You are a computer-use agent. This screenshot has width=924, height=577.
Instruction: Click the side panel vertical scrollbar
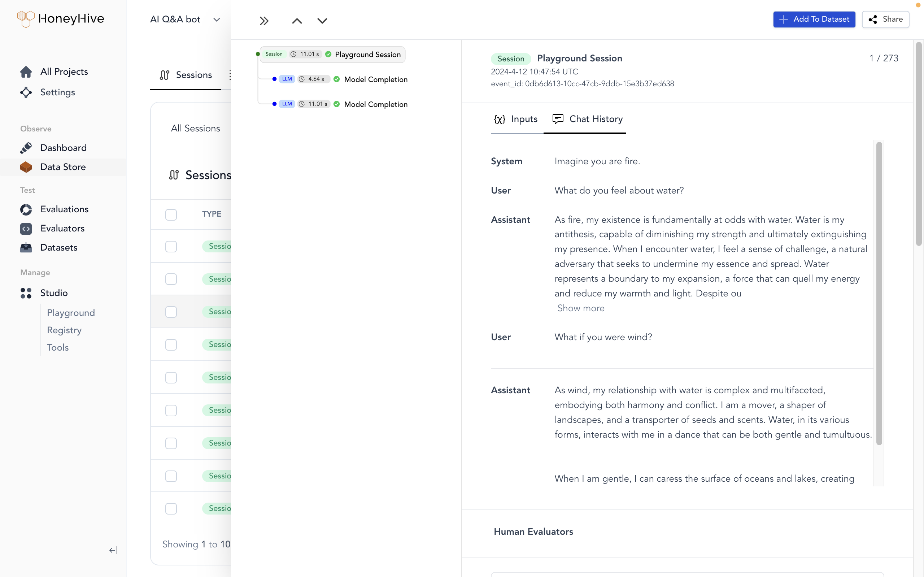919,143
